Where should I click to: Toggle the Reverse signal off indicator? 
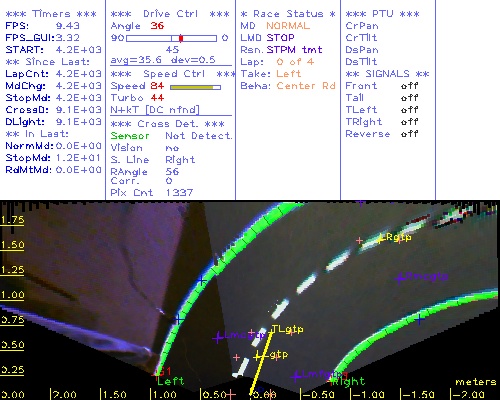pos(410,134)
